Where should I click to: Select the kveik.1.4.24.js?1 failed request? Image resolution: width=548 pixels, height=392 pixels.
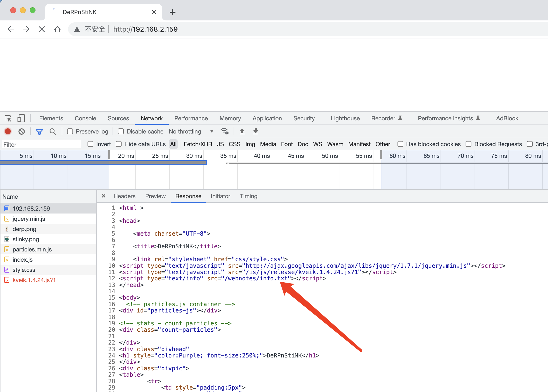34,280
